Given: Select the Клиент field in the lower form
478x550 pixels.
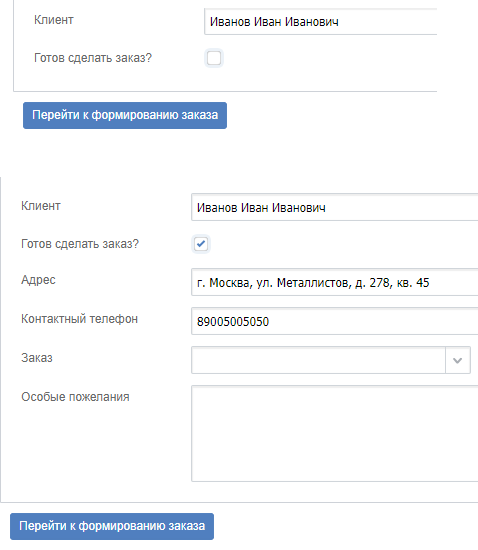Looking at the screenshot, I should [x=335, y=207].
